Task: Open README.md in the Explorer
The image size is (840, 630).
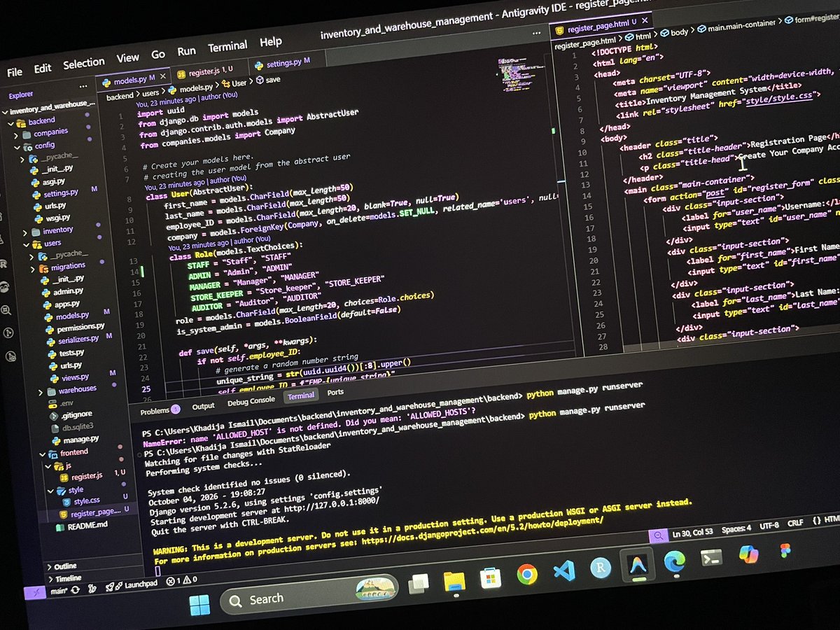Action: (87, 525)
